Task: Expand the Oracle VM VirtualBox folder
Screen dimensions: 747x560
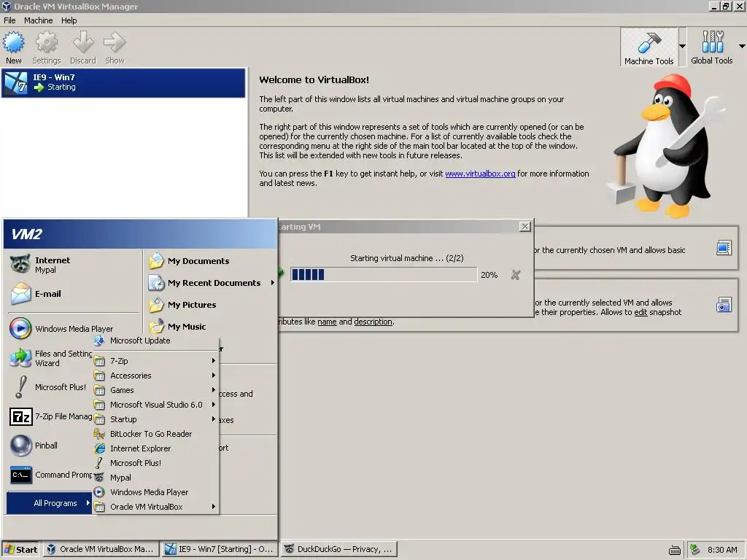Action: [x=156, y=507]
